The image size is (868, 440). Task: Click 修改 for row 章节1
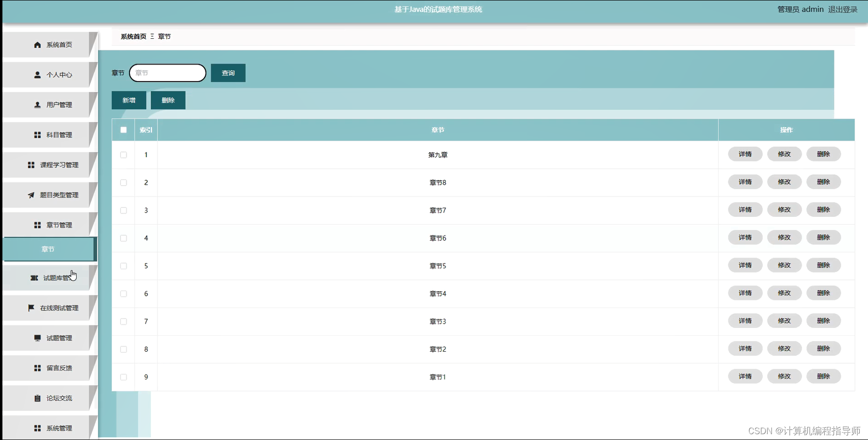(x=784, y=376)
